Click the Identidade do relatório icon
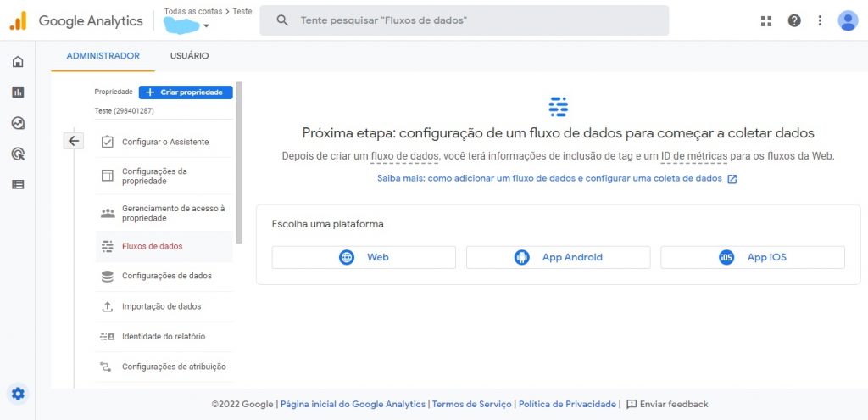This screenshot has height=420, width=868. [108, 336]
